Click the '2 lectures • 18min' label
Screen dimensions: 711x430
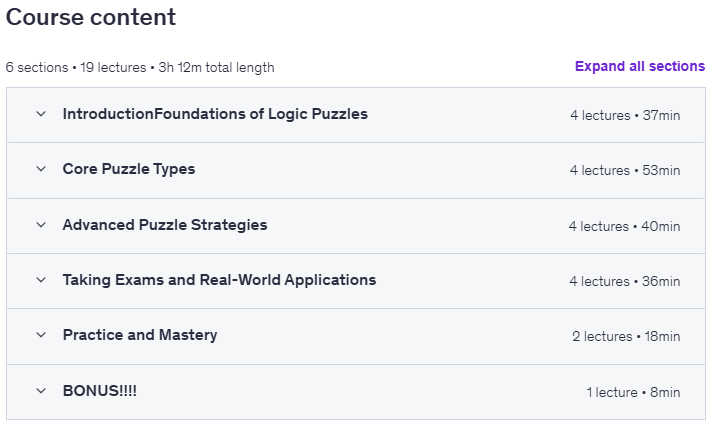(626, 337)
